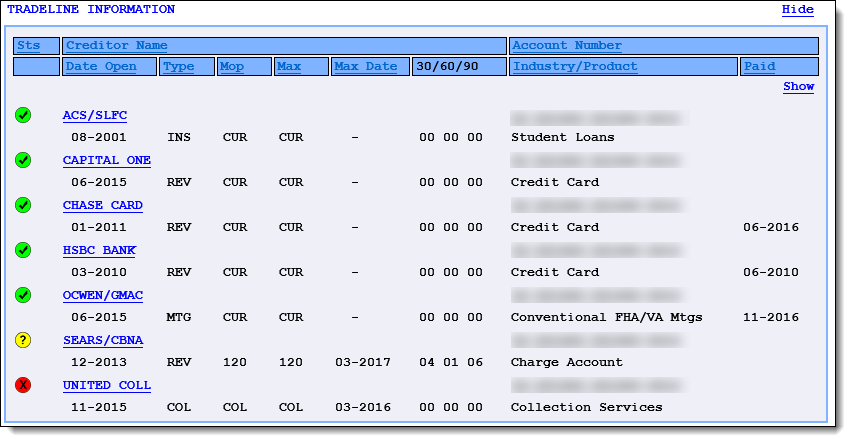851x442 pixels.
Task: Click Collection Services industry text
Action: (586, 408)
